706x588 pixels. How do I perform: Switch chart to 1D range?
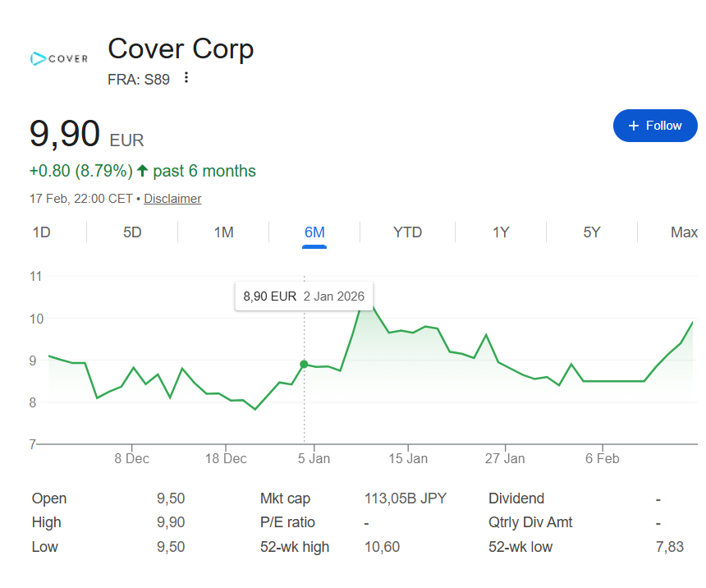click(x=41, y=232)
